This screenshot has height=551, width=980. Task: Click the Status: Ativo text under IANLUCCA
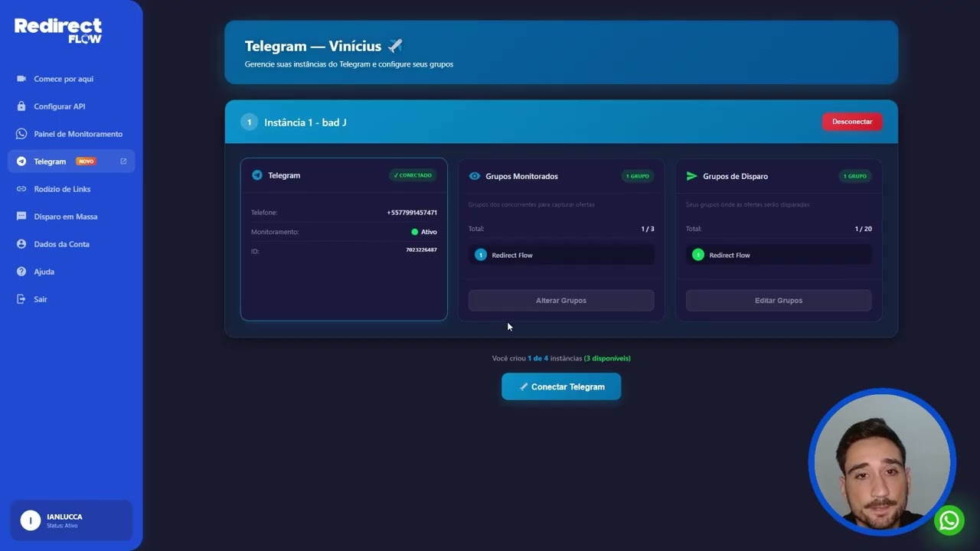(62, 526)
